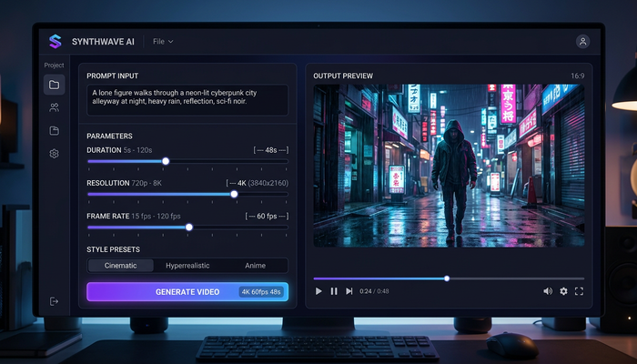Open the settings gear in the sidebar
Image resolution: width=637 pixels, height=364 pixels.
(x=54, y=154)
